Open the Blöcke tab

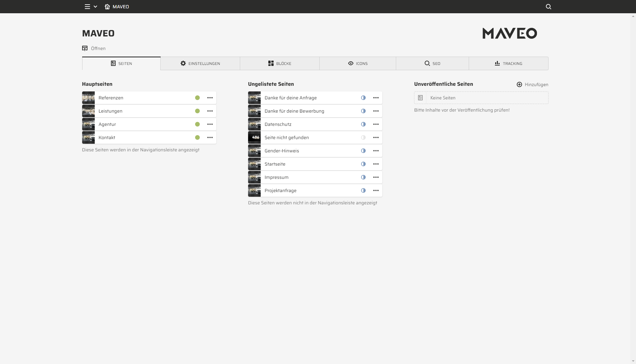(x=280, y=63)
